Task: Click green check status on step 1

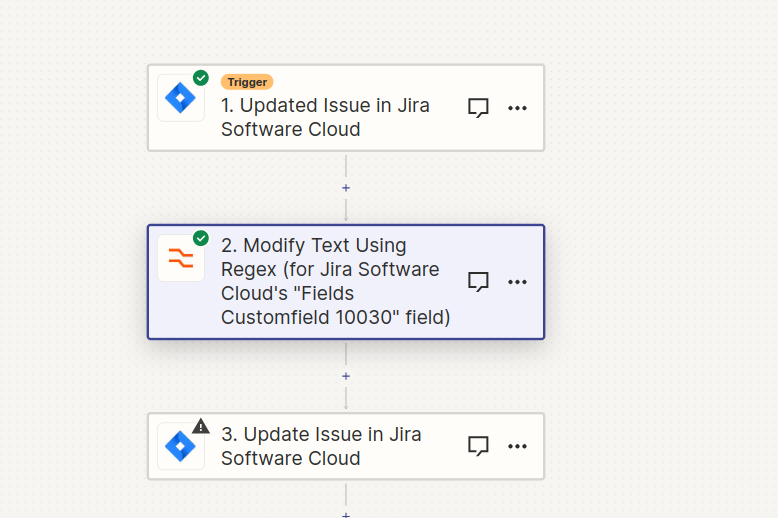Action: pos(201,78)
